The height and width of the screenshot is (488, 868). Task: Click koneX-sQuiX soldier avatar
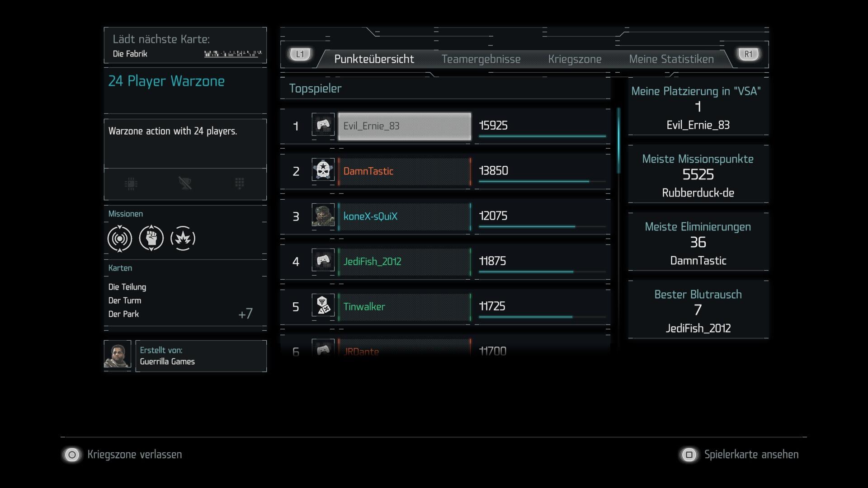(x=323, y=215)
